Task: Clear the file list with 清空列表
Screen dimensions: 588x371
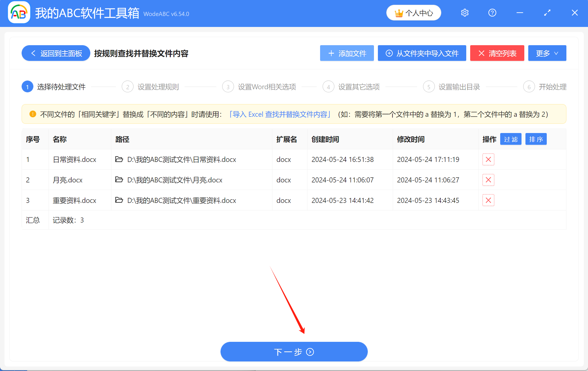Action: [497, 53]
